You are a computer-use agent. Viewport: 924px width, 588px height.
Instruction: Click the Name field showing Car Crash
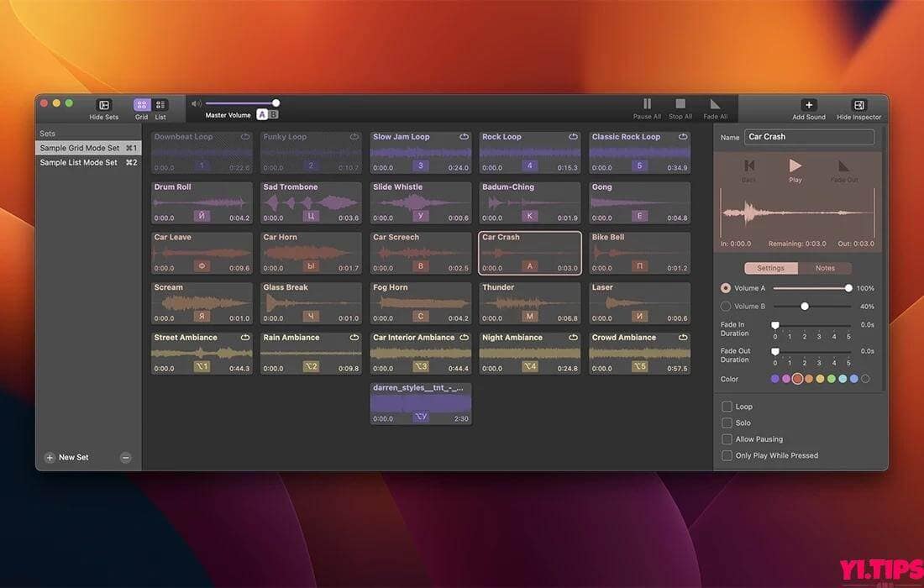pos(808,137)
